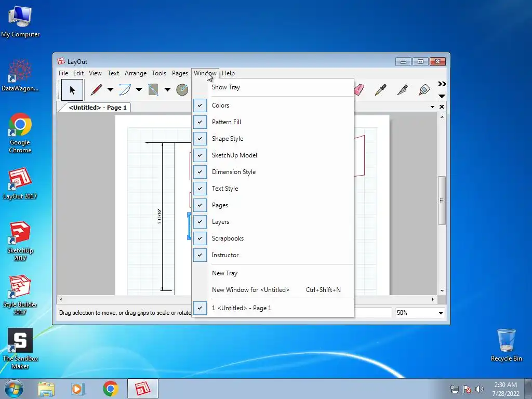
Task: Click the pink Erase tool
Action: coord(359,90)
